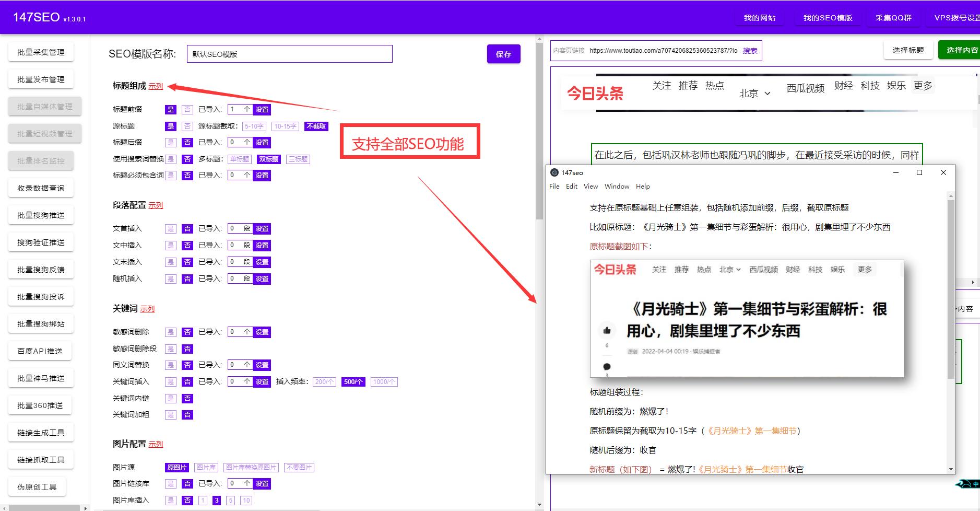Click the 选择标题 button above the preview
Viewport: 980px width, 511px height.
(908, 50)
